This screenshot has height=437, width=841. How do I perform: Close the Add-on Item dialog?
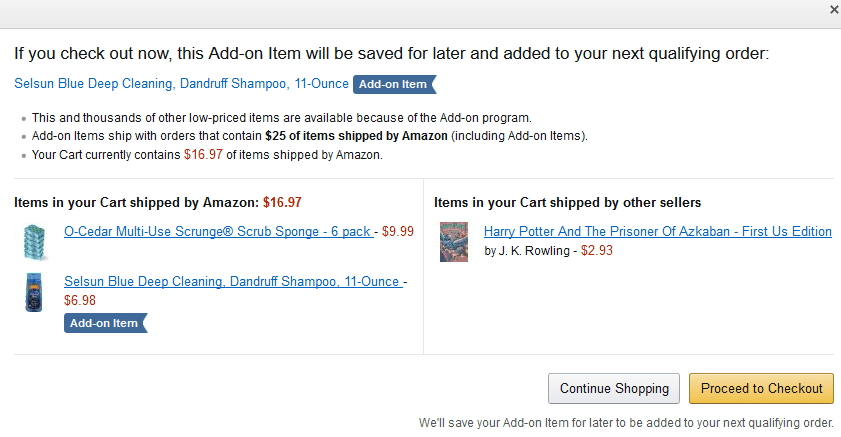(835, 10)
